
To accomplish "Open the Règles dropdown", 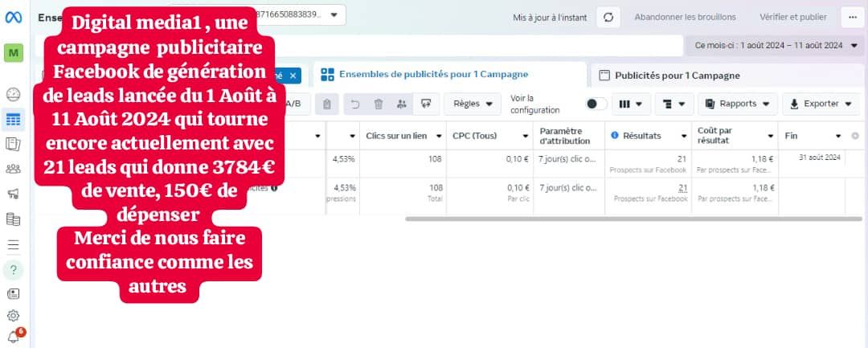I will point(473,104).
